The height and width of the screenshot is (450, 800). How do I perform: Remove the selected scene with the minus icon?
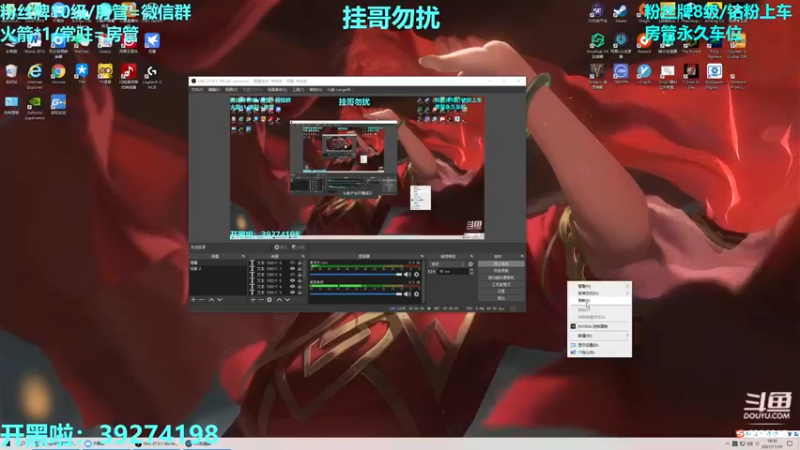point(202,300)
